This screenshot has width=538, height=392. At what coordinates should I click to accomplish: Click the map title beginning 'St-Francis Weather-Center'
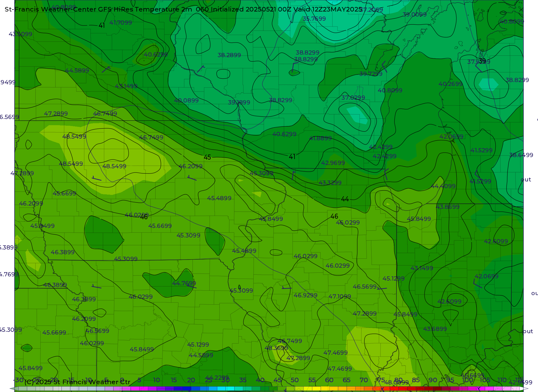click(183, 9)
